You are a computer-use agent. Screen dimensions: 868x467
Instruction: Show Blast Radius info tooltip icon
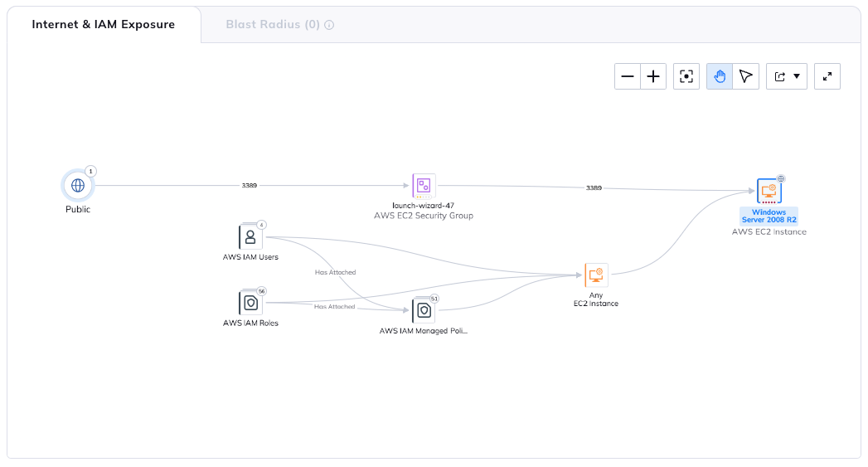(x=329, y=25)
